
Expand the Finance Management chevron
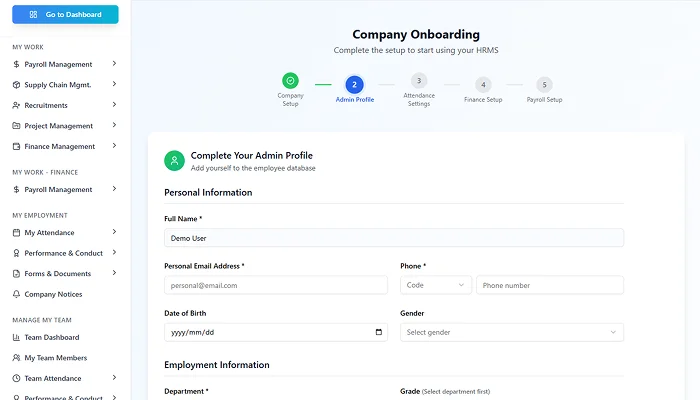point(115,146)
